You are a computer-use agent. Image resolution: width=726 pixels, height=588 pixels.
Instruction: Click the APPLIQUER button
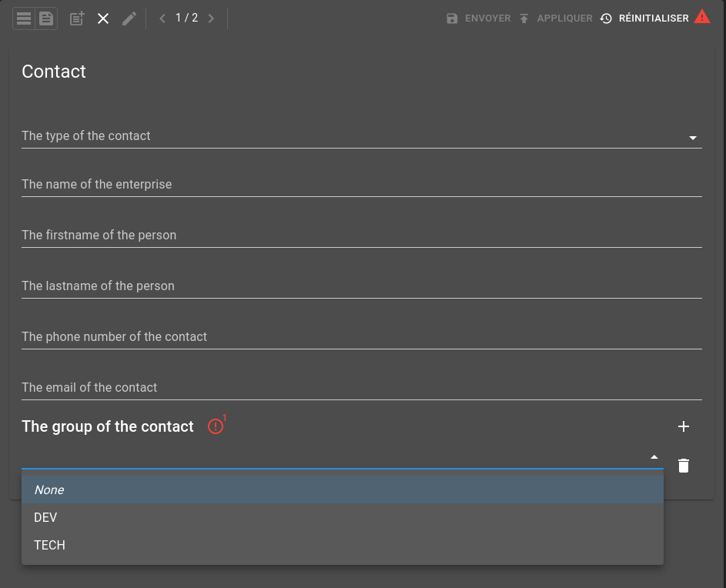point(555,18)
